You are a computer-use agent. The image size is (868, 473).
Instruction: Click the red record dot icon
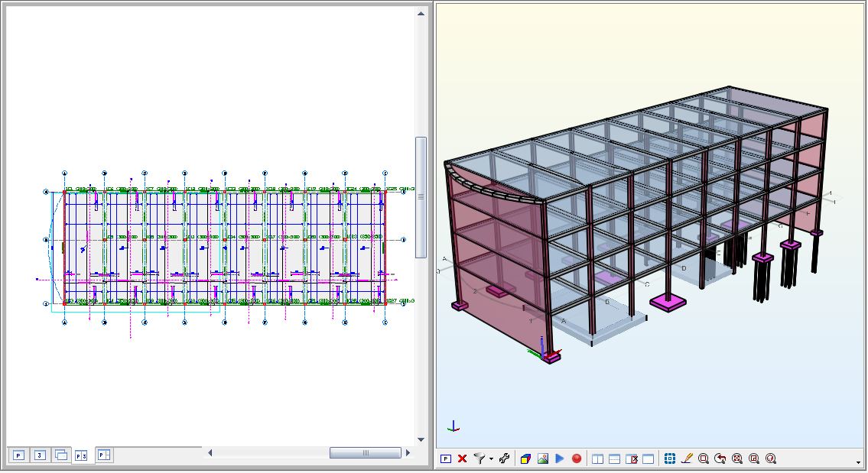click(x=577, y=458)
